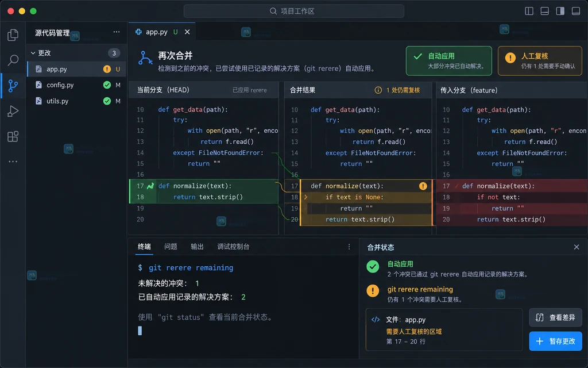The height and width of the screenshot is (368, 588).
Task: Toggle the primary sidebar layout icon
Action: 529,11
